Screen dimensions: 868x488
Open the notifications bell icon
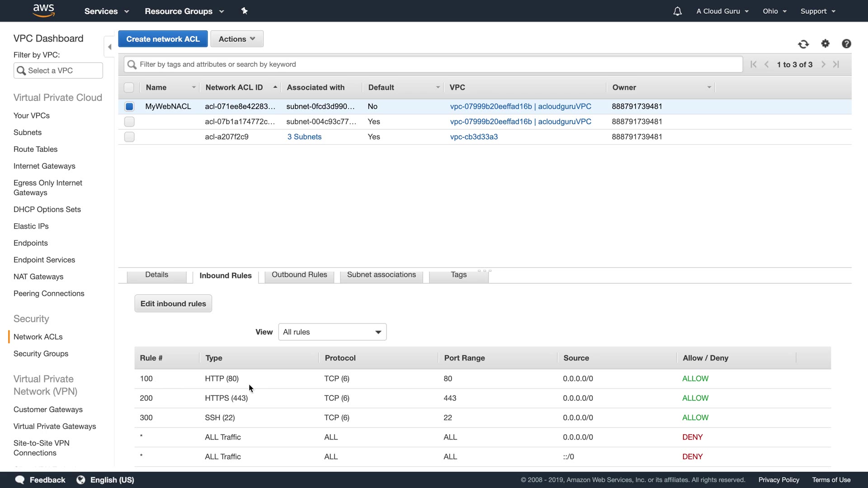pyautogui.click(x=677, y=11)
